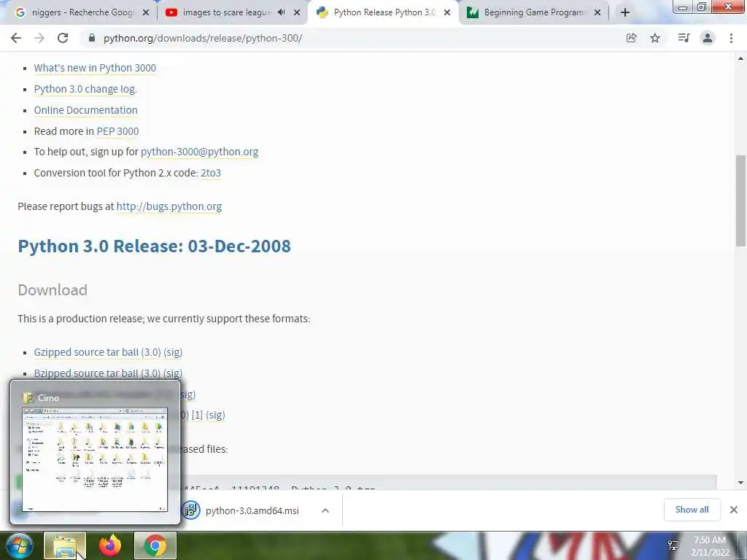Open a new tab with plus button
The image size is (747, 560).
coord(625,12)
